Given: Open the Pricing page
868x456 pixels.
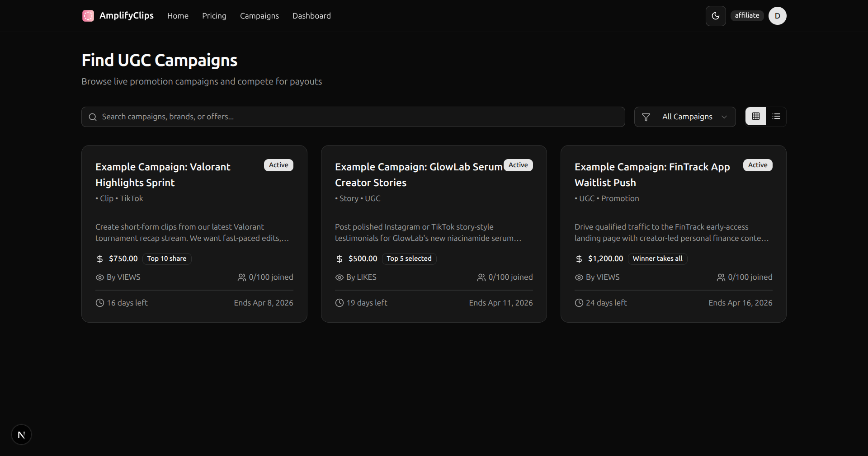Looking at the screenshot, I should point(214,16).
